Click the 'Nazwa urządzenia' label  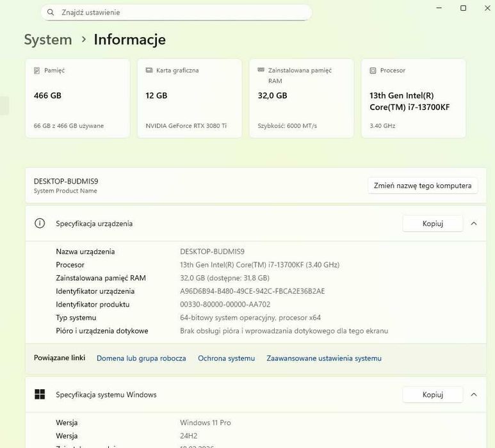click(85, 252)
